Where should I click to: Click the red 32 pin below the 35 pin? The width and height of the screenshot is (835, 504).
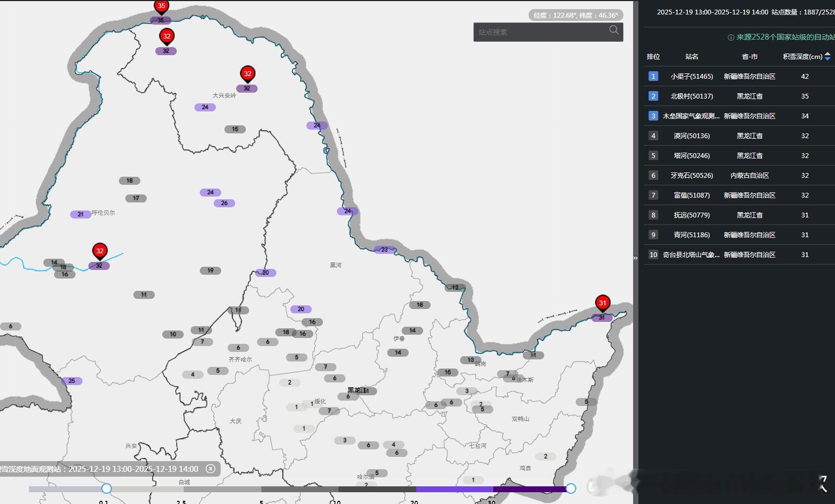click(x=167, y=36)
